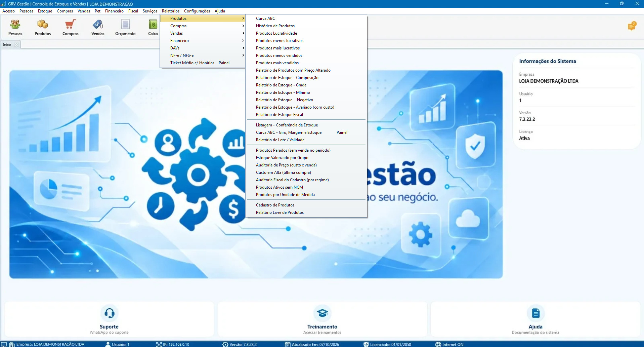Click the IP network icon in status bar
Screen dimensions: 644x347
[159, 344]
